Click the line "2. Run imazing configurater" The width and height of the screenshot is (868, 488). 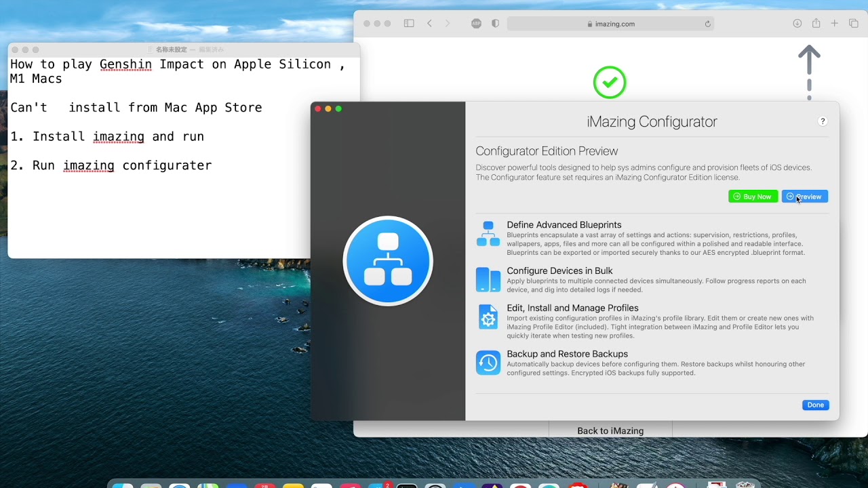tap(111, 165)
